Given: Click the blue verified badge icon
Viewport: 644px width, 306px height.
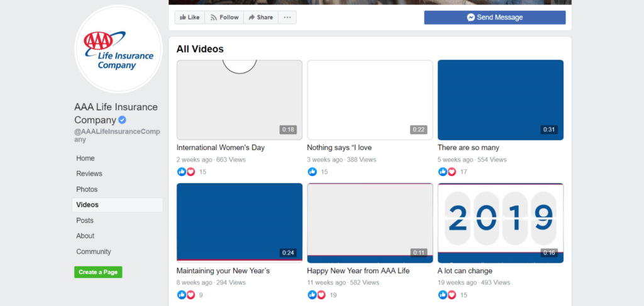Looking at the screenshot, I should pyautogui.click(x=123, y=120).
